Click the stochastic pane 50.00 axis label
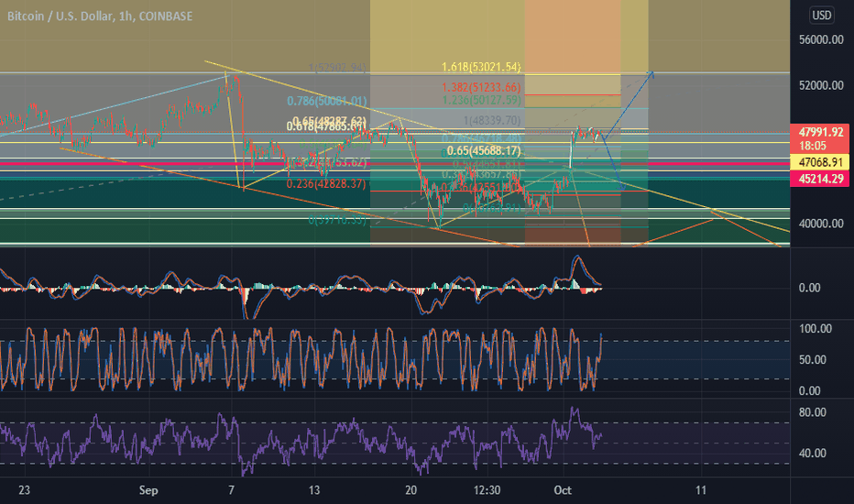 812,359
